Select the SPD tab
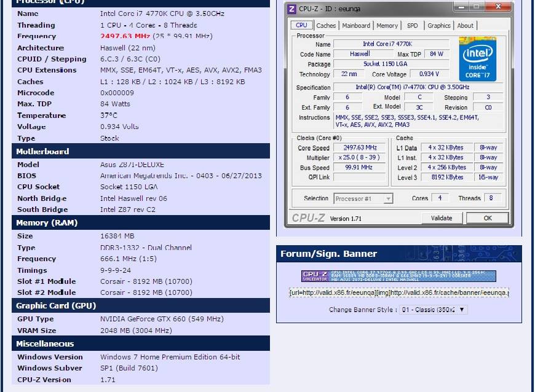Image resolution: width=535 pixels, height=392 pixels. tap(412, 26)
